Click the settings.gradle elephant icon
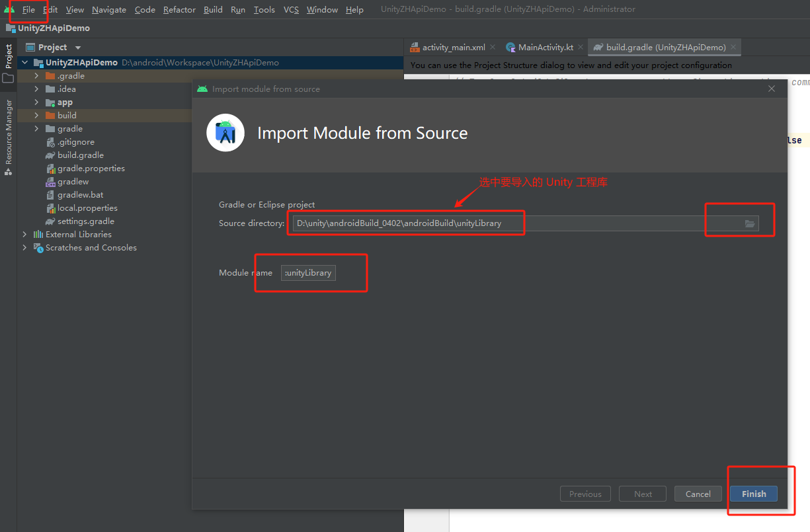 click(x=50, y=221)
